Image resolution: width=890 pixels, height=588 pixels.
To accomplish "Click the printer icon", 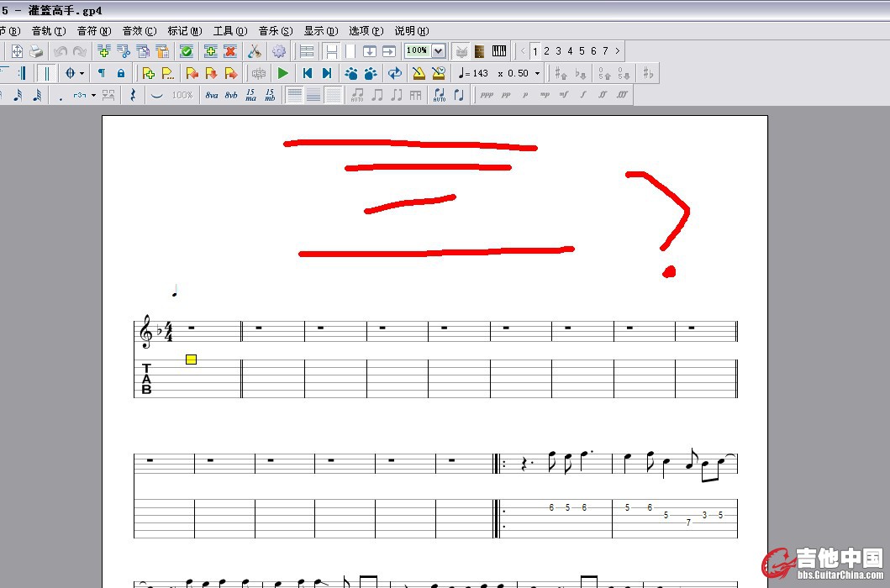I will coord(36,51).
